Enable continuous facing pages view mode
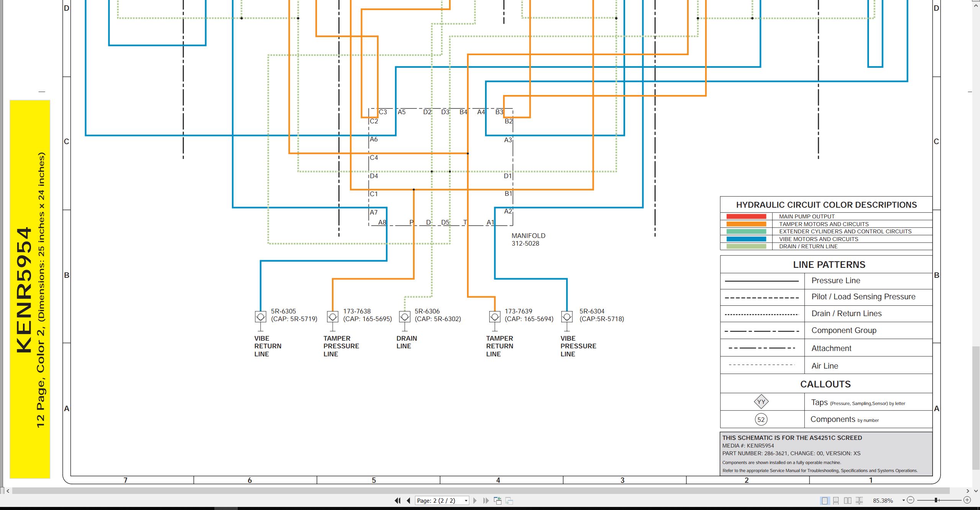980x510 pixels. tap(859, 500)
